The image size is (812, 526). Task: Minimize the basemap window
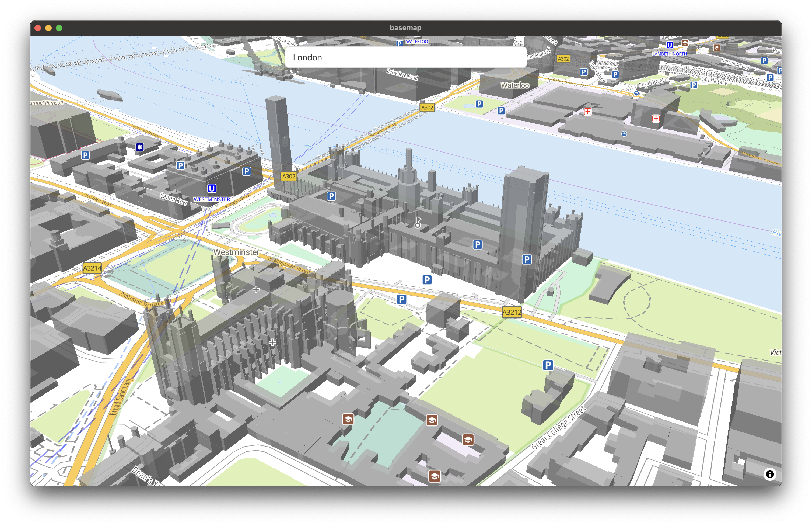(48, 28)
